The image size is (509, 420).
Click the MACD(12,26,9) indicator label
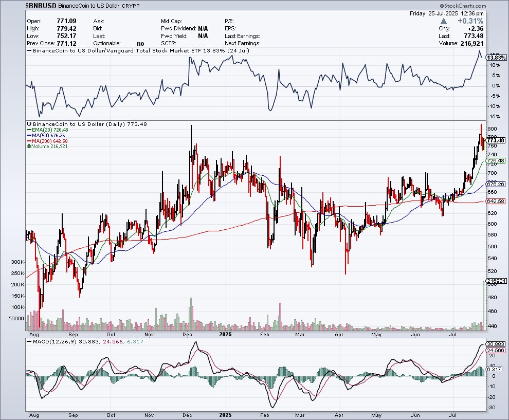pyautogui.click(x=55, y=341)
